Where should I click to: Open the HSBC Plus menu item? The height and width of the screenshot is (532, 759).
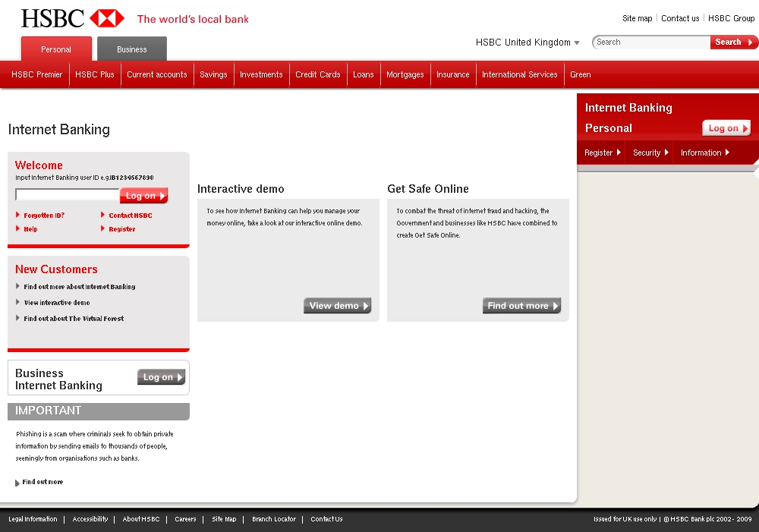point(95,74)
